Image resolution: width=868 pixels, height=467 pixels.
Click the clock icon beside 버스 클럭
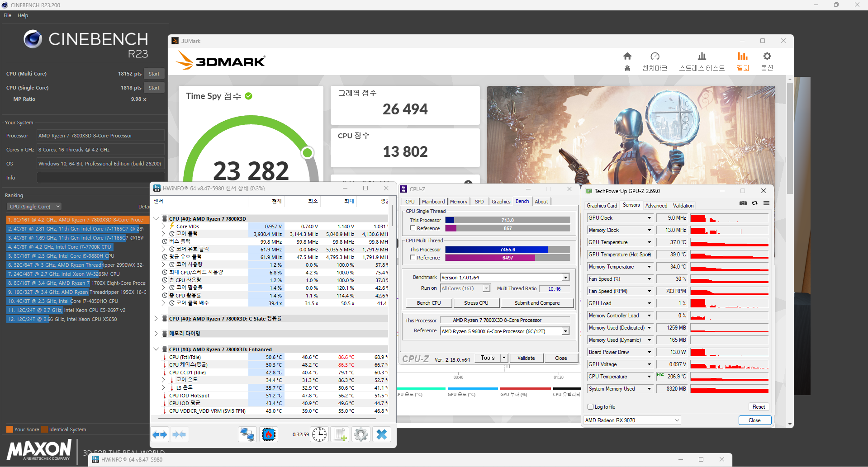point(165,241)
